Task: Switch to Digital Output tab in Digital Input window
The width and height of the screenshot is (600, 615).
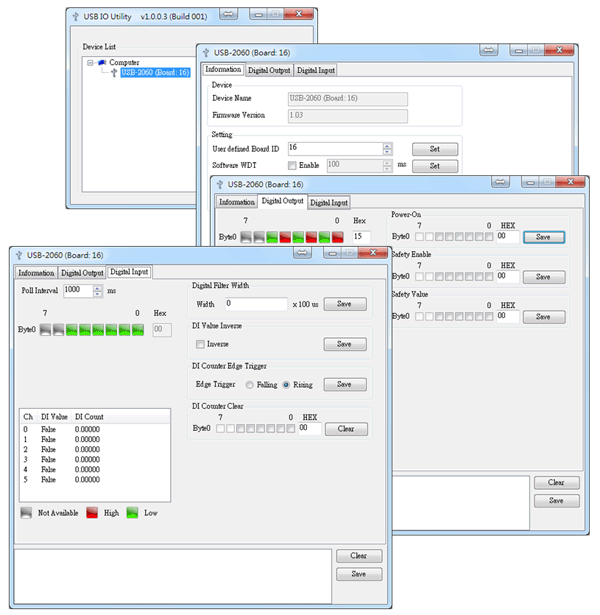Action: click(82, 273)
